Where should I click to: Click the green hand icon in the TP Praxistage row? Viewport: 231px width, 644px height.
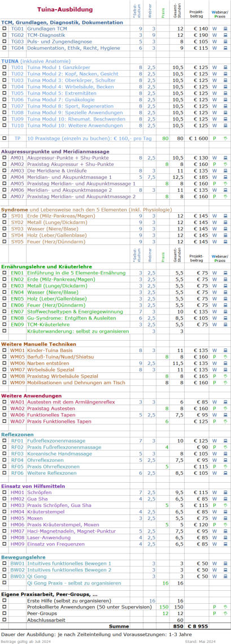[x=225, y=139]
